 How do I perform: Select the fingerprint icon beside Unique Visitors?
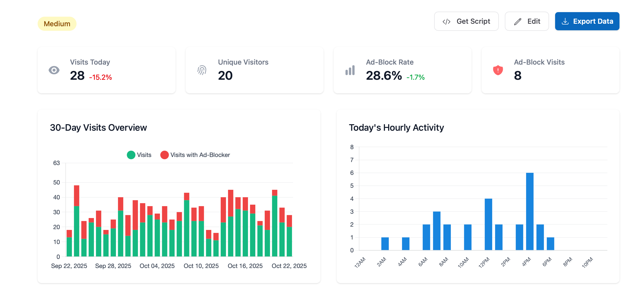pos(201,70)
